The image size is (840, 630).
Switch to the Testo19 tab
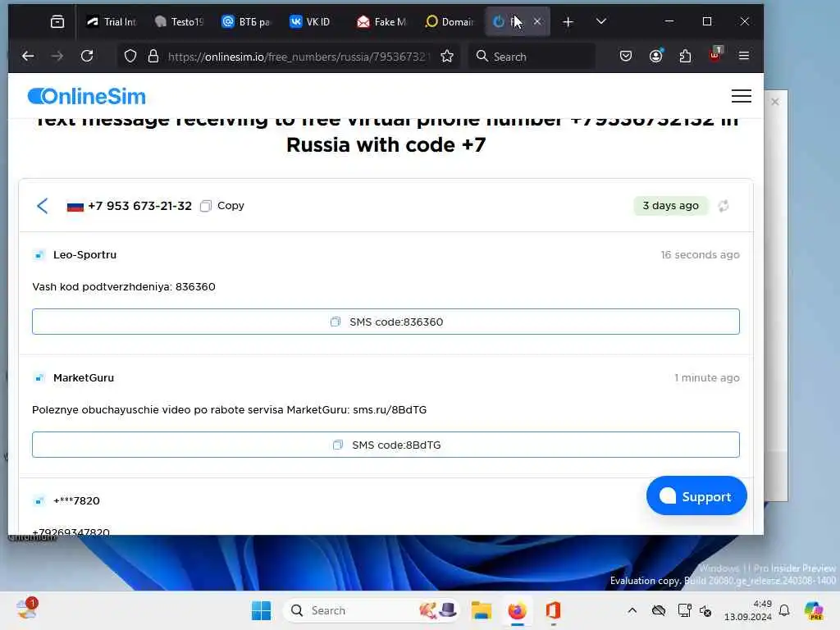[x=179, y=22]
